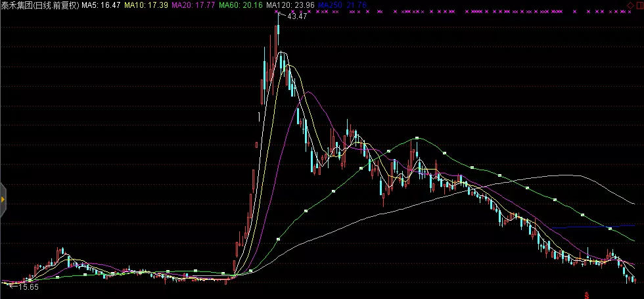Click the yellow MA10: 17.39 label
The width and height of the screenshot is (644, 299).
coord(147,5)
